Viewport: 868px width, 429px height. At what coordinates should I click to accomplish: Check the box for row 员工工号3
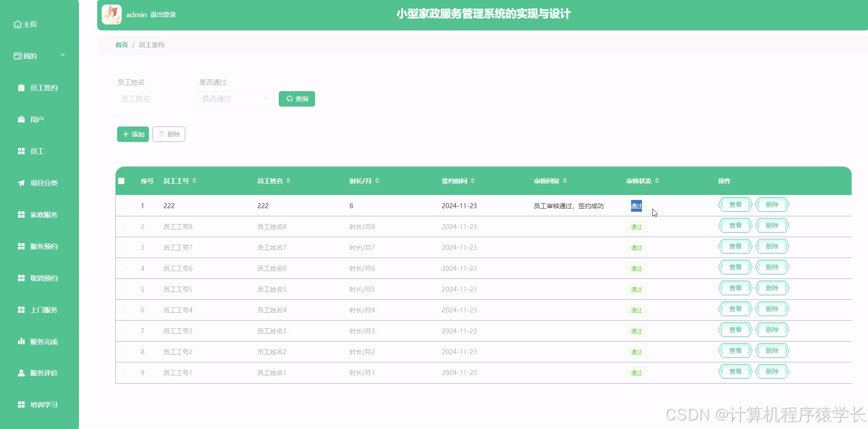tap(121, 331)
